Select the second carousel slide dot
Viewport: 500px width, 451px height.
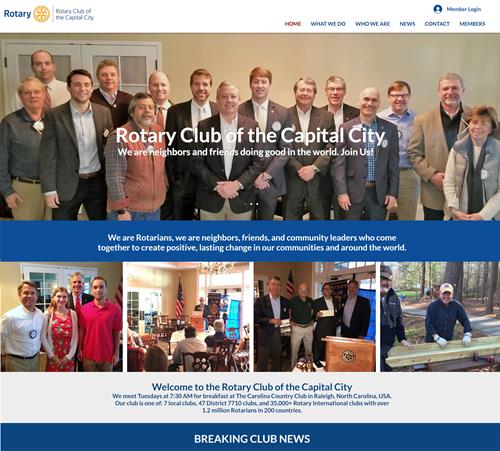click(x=251, y=204)
